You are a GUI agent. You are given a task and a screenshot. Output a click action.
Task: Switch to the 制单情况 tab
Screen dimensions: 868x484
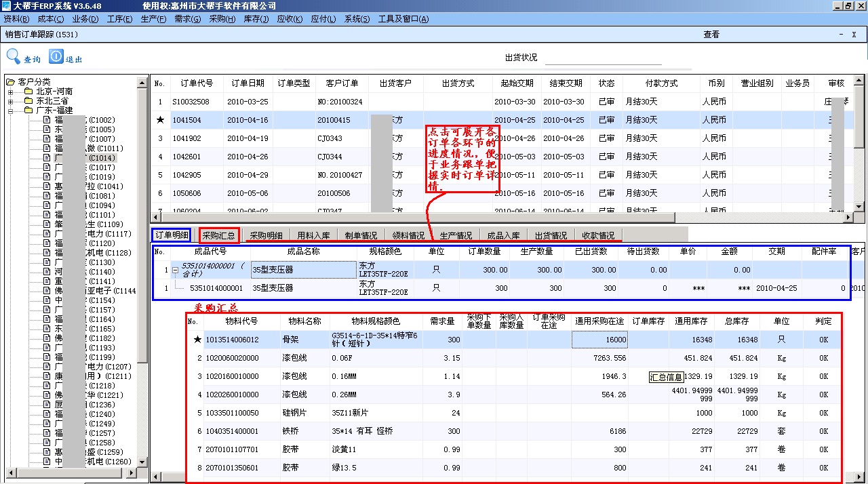(361, 235)
